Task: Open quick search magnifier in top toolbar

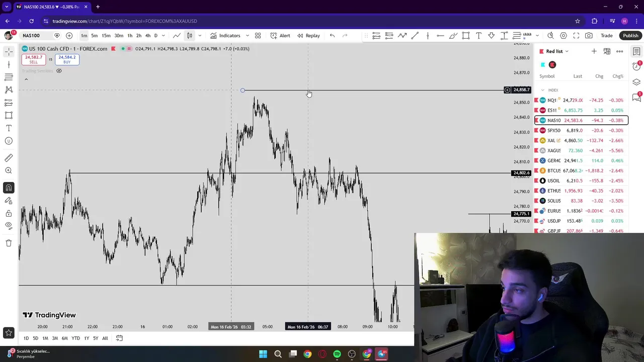Action: 550,36
